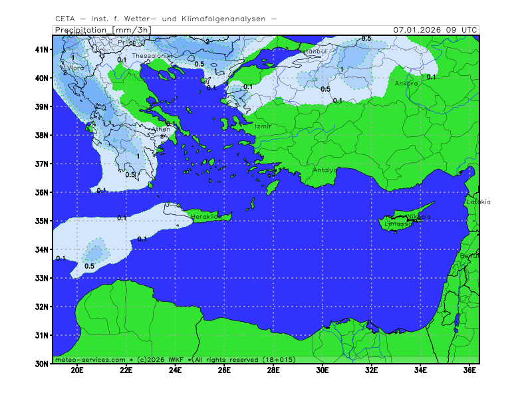Click the 07.01.2026 09 UTC timestamp
The height and width of the screenshot is (399, 532).
coord(435,30)
